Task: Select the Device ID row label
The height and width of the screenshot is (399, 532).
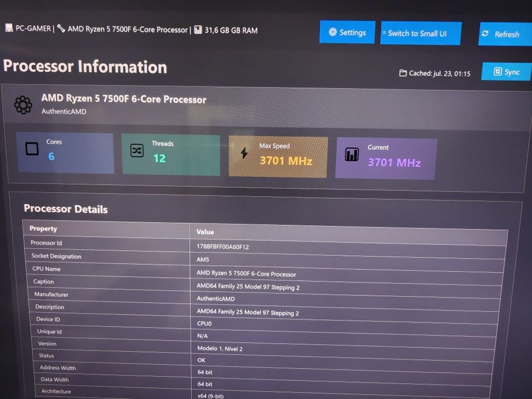Action: [x=48, y=319]
